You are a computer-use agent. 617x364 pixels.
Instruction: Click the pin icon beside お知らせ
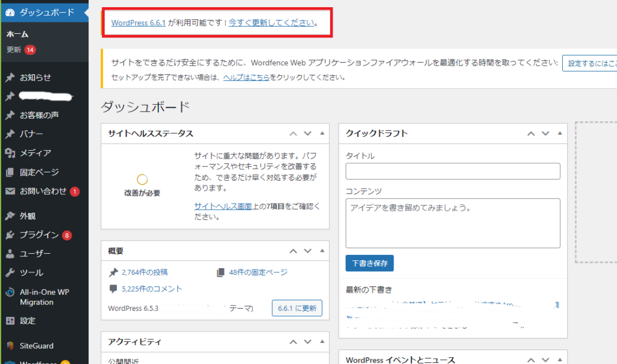point(10,77)
